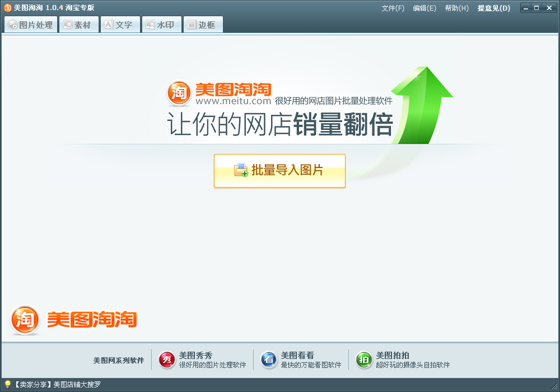Open 美图看看 software link
The width and height of the screenshot is (560, 392).
(x=297, y=355)
